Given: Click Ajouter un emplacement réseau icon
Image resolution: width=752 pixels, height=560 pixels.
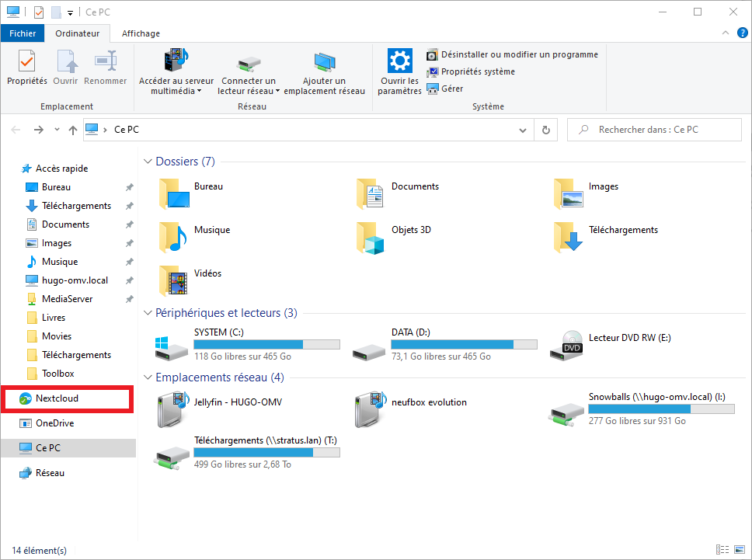Looking at the screenshot, I should tap(324, 71).
